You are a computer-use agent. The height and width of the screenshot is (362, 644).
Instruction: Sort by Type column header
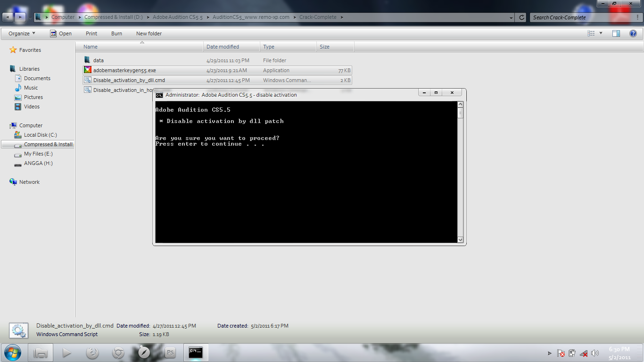tap(288, 47)
